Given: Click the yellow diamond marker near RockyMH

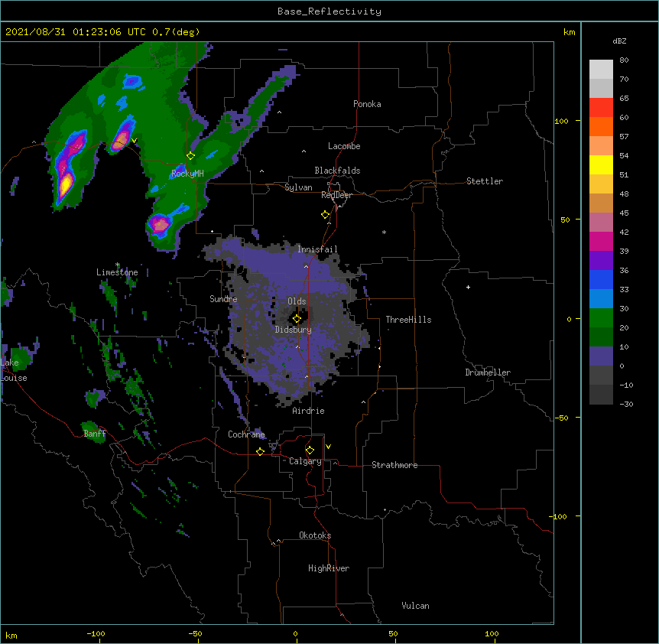Looking at the screenshot, I should click(x=191, y=156).
